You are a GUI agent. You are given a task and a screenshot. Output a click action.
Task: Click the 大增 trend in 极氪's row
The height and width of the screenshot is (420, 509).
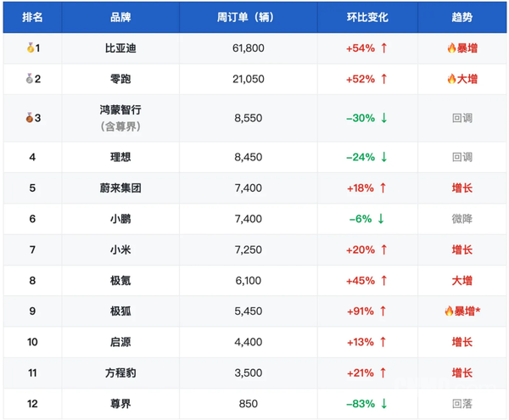coord(462,281)
